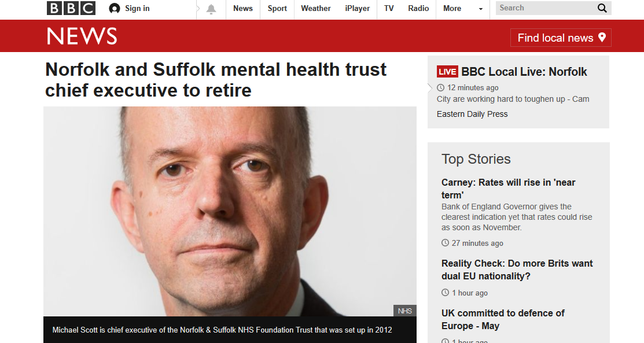Open BBC Local Live: Norfolk link
This screenshot has height=343, width=644.
click(x=524, y=72)
